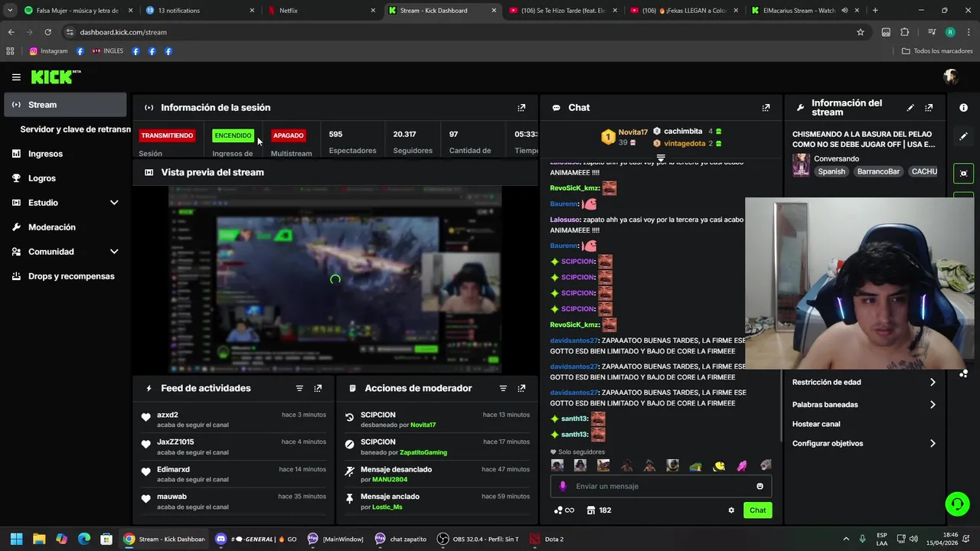
Task: Switch to the 13 notifications browser tab
Action: pyautogui.click(x=201, y=11)
